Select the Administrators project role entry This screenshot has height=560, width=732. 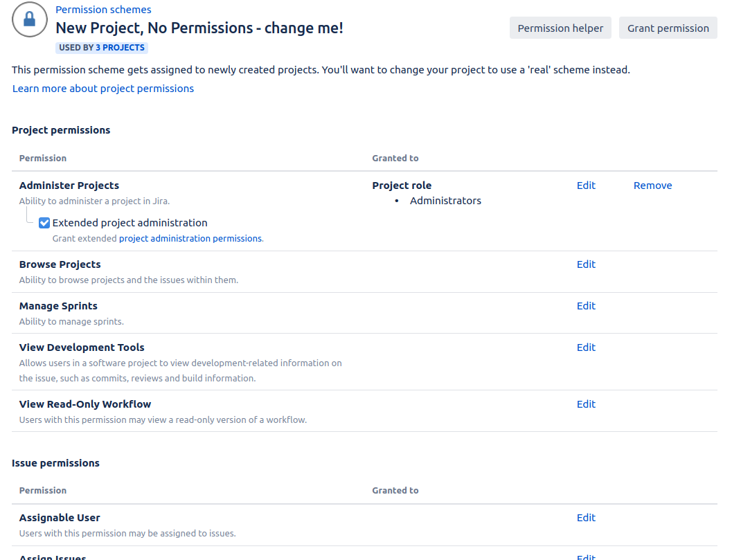[445, 201]
